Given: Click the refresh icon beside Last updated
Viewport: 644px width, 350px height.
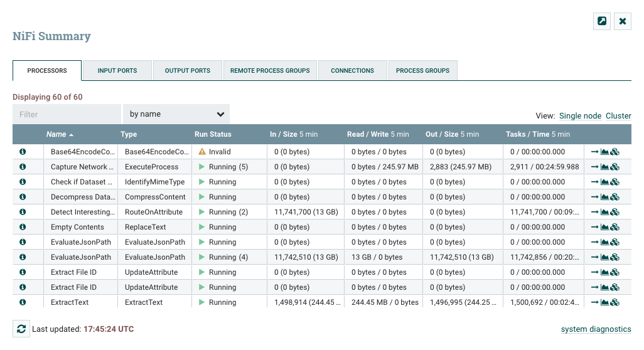Looking at the screenshot, I should (21, 329).
